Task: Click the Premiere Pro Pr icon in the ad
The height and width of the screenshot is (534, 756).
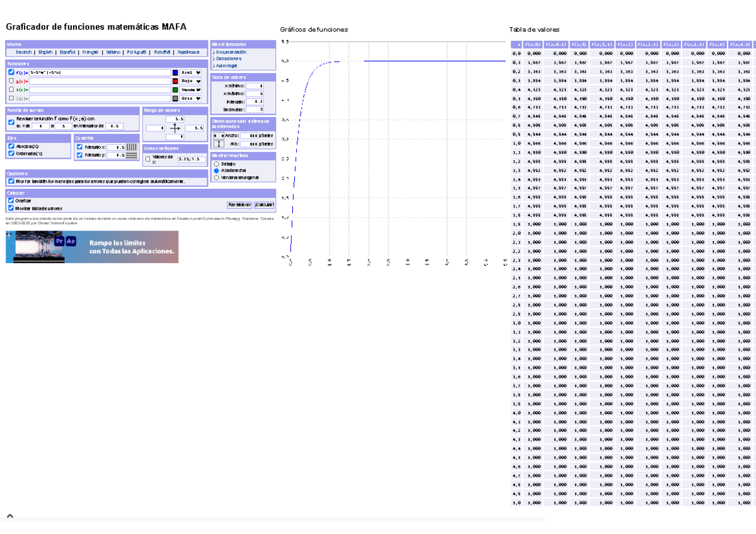Action: coord(59,241)
